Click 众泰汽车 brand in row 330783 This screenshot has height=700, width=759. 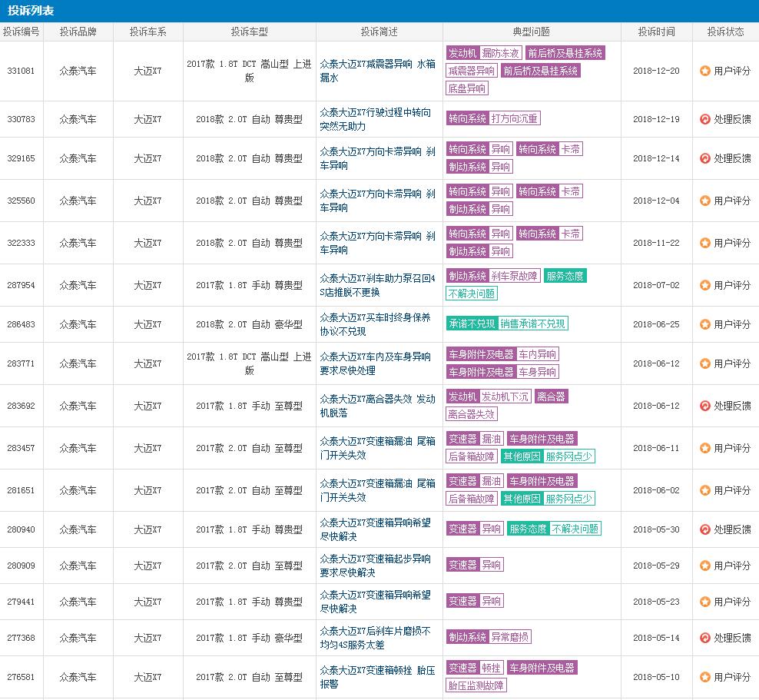click(78, 119)
